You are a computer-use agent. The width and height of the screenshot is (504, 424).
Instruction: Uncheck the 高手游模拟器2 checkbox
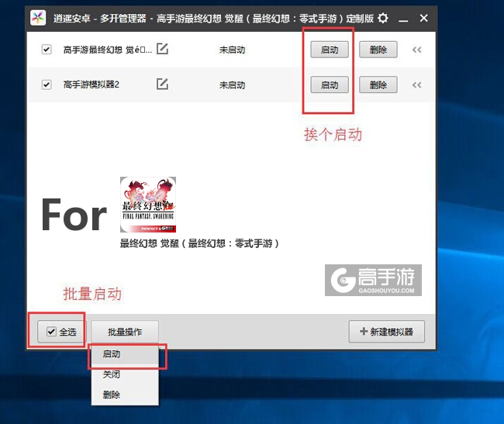click(x=47, y=84)
